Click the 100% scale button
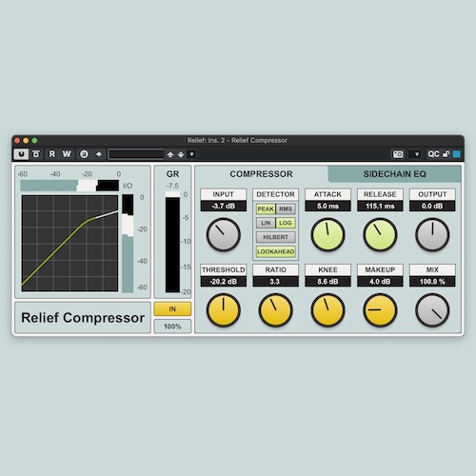Viewport: 476px width, 476px height. point(172,327)
